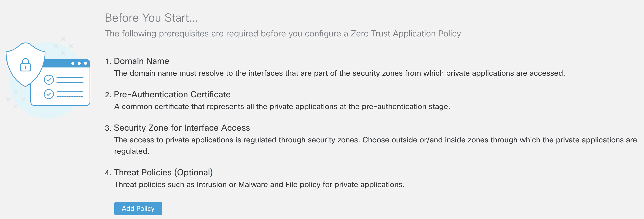Click the Zero Trust Application Policy prerequisites subtitle
Screen dimensions: 644x219
pyautogui.click(x=282, y=33)
